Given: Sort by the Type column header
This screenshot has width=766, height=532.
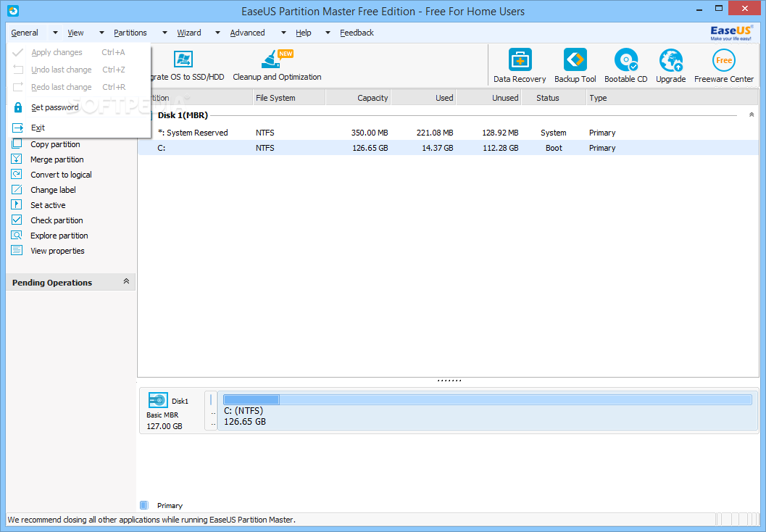Looking at the screenshot, I should [x=673, y=98].
